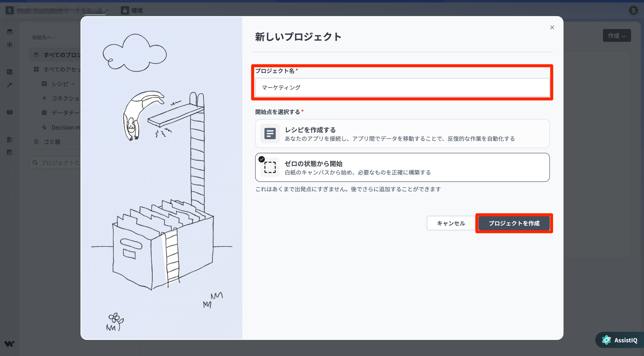644x356 pixels.
Task: Click the lock icon beside 環境
Action: (125, 10)
